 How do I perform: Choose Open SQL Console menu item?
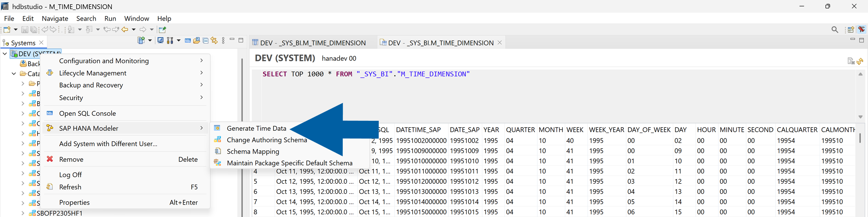point(125,113)
